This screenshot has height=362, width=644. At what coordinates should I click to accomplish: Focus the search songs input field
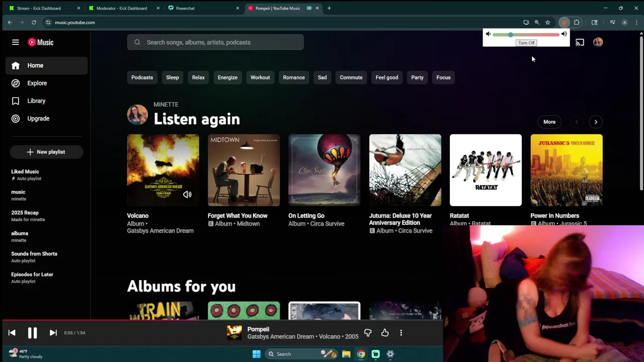[215, 42]
